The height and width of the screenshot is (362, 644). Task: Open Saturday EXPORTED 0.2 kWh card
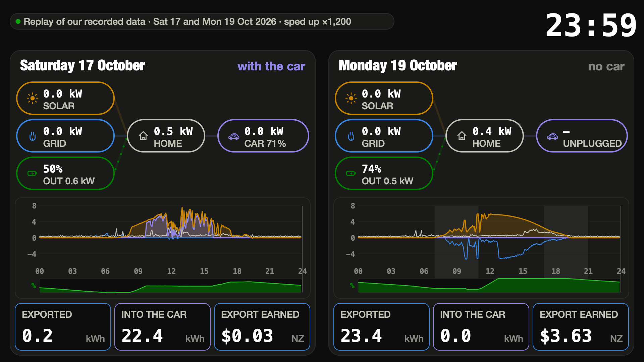pyautogui.click(x=63, y=327)
